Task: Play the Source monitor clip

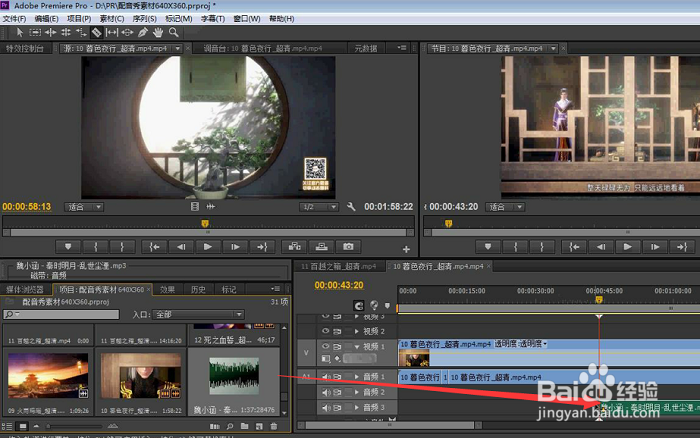Action: pyautogui.click(x=208, y=246)
